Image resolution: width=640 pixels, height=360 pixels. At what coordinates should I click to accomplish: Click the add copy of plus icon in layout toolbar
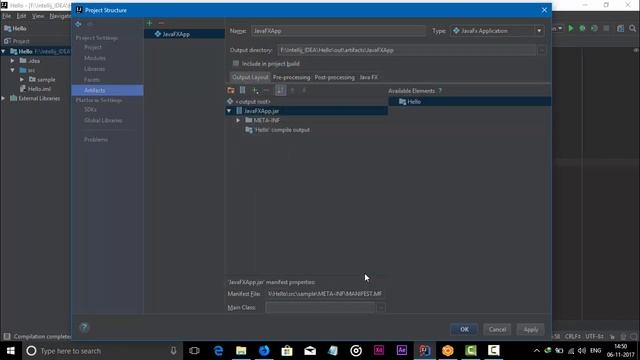tap(255, 90)
